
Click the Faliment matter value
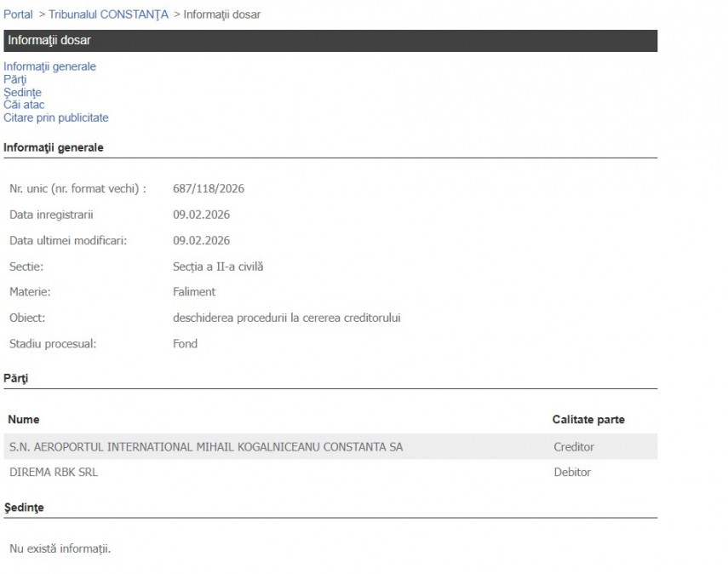point(194,292)
